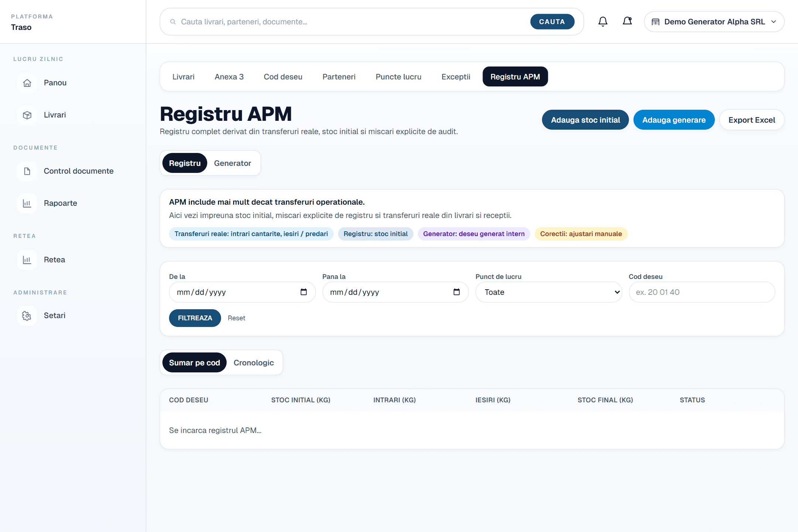Screen dimensions: 798x532
Task: Expand Demo Generator Alpha SRL company dropdown
Action: pyautogui.click(x=714, y=22)
